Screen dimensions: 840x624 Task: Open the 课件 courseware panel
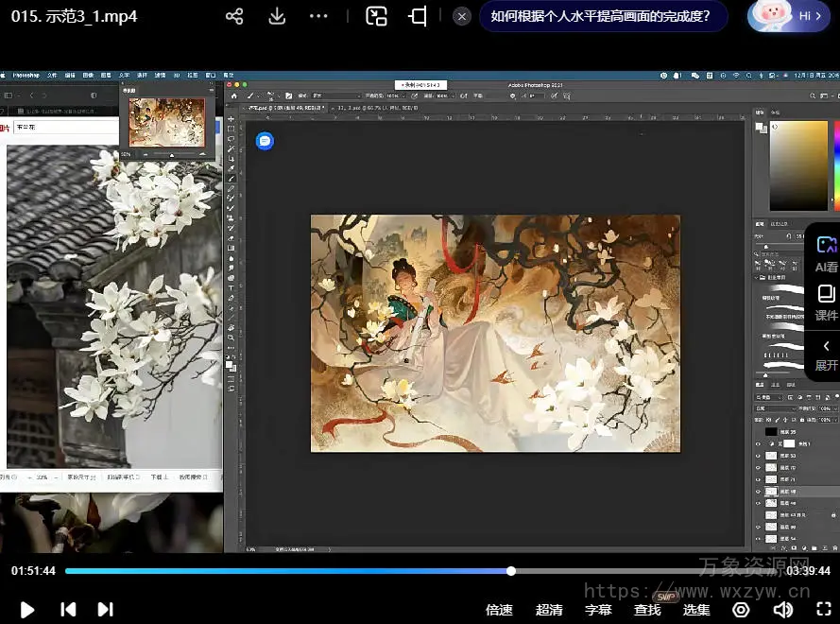click(x=826, y=303)
